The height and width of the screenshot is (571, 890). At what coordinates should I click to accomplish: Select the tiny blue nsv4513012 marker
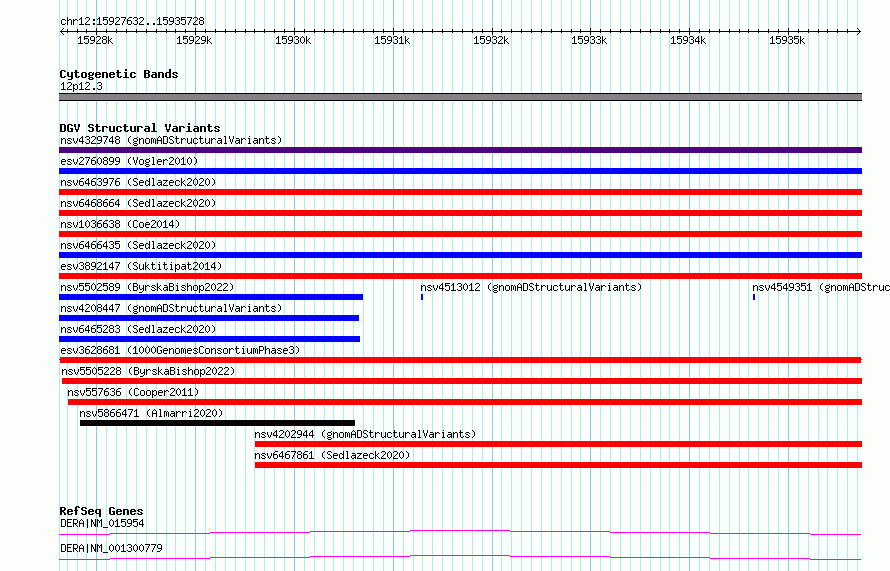point(422,297)
